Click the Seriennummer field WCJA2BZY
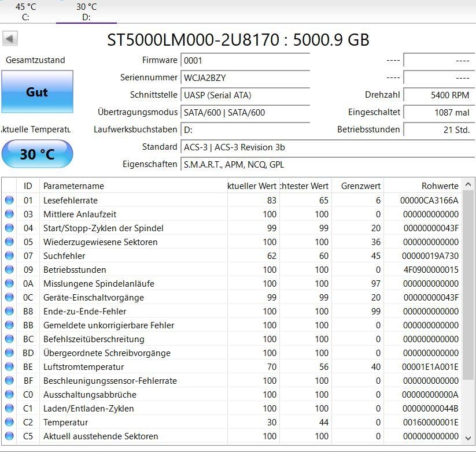 245,78
